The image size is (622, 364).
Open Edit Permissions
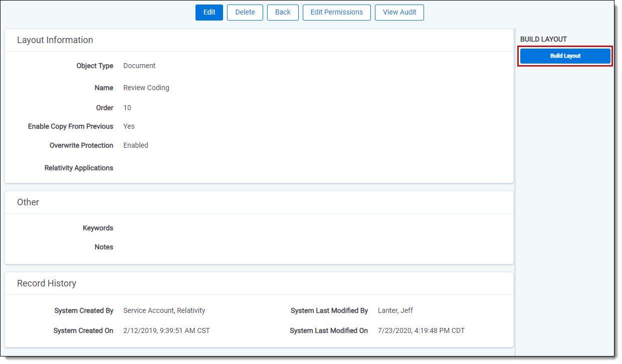pos(336,13)
